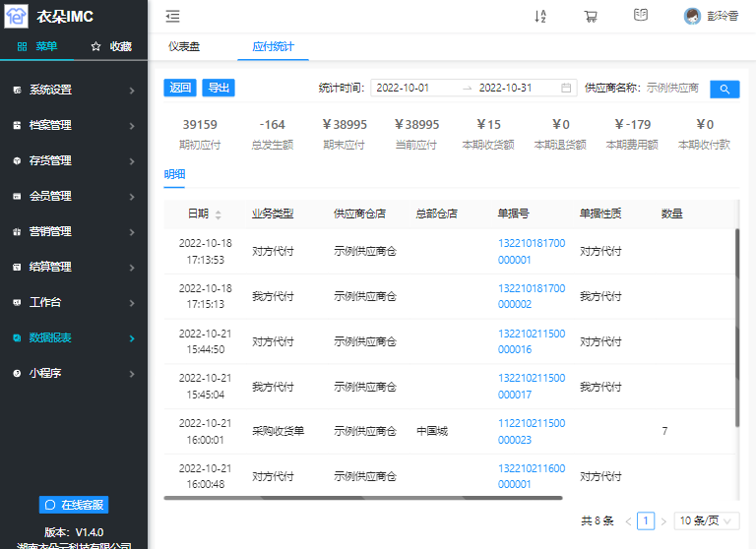Open document link 132210181700000001
This screenshot has height=549, width=756.
coord(532,251)
